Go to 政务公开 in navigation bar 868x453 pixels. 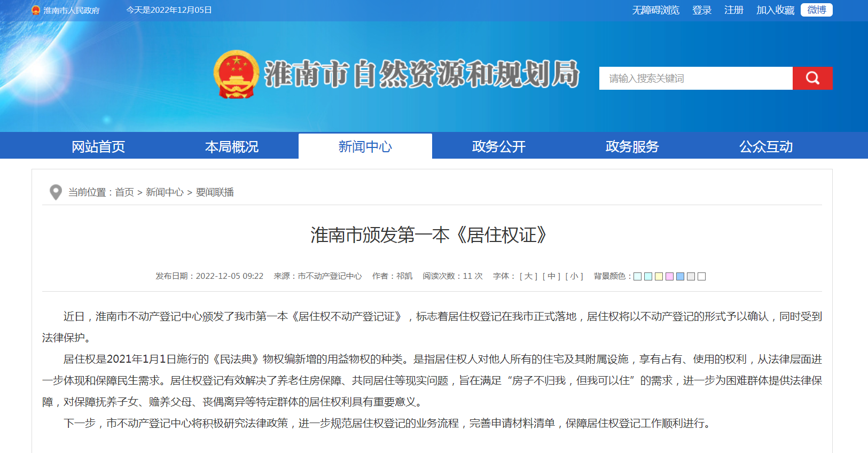pos(498,146)
